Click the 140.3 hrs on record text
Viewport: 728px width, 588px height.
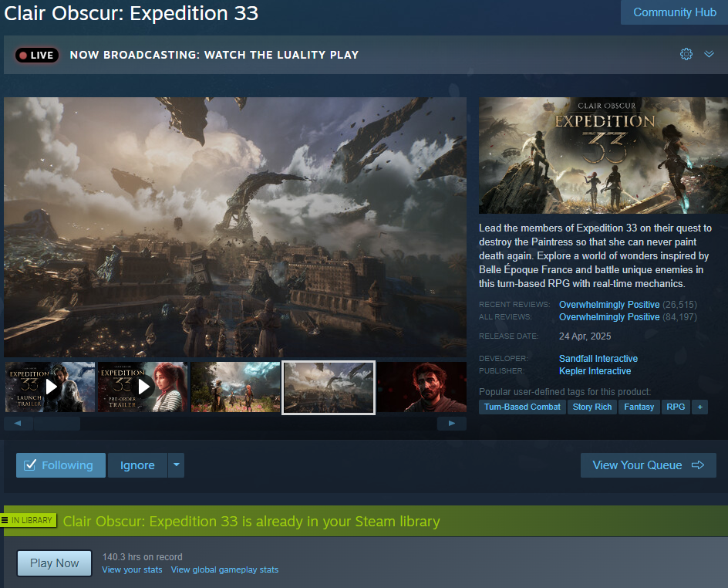coord(142,557)
